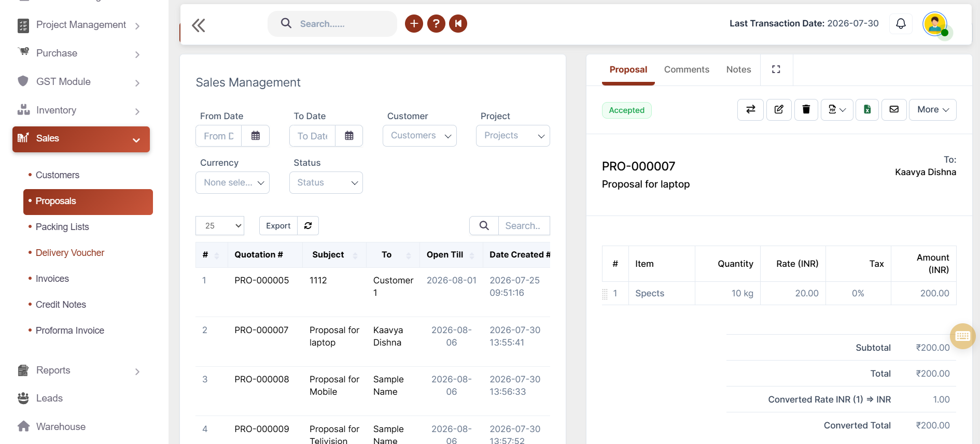The height and width of the screenshot is (444, 980).
Task: Edit the proposal PRO-000007
Action: point(779,110)
